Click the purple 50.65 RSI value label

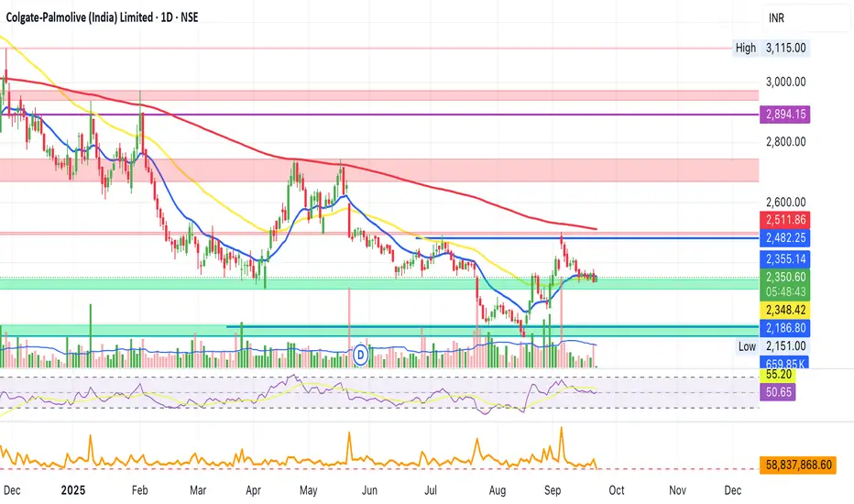[778, 392]
